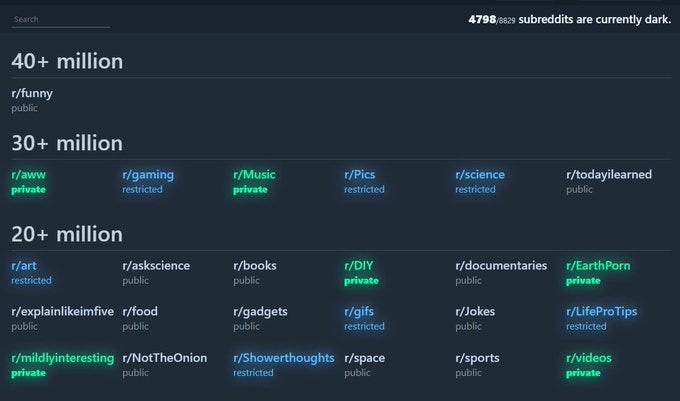The height and width of the screenshot is (401, 680).
Task: Click 'public' status under r/explainlikeimfive
Action: coord(24,327)
